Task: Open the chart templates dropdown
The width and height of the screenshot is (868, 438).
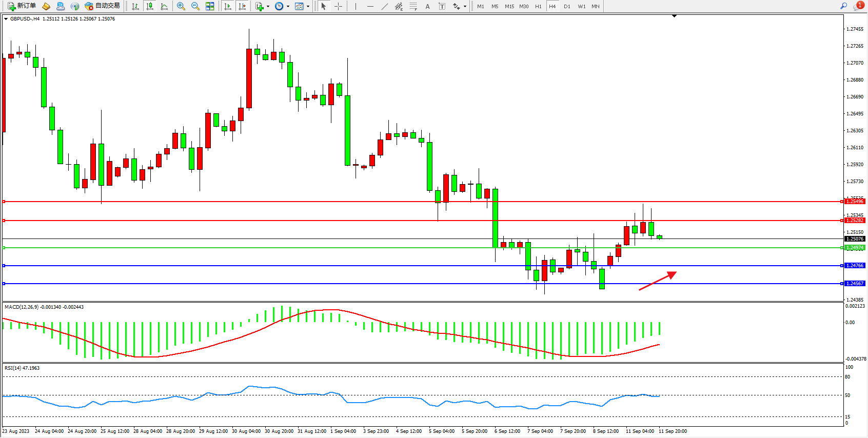Action: (308, 7)
